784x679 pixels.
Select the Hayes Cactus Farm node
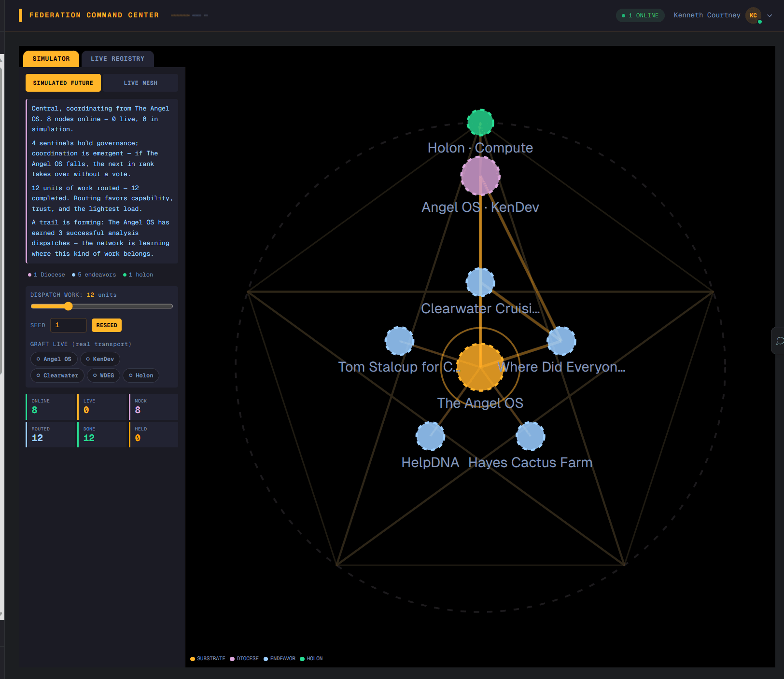[x=531, y=436]
